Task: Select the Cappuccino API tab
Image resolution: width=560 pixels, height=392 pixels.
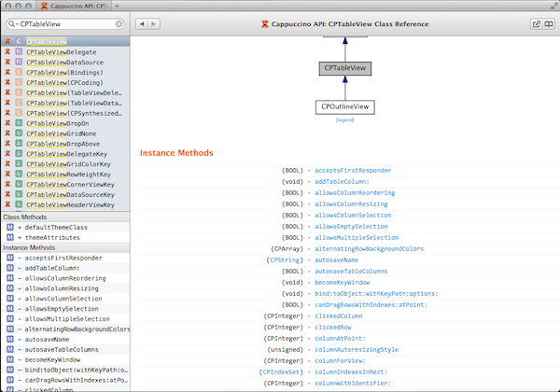Action: [74, 7]
